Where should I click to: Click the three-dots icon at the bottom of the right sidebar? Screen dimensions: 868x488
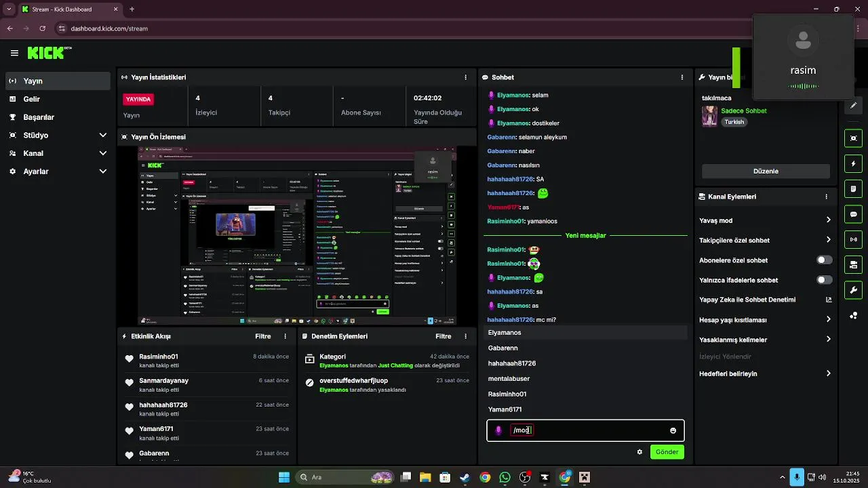click(x=853, y=316)
